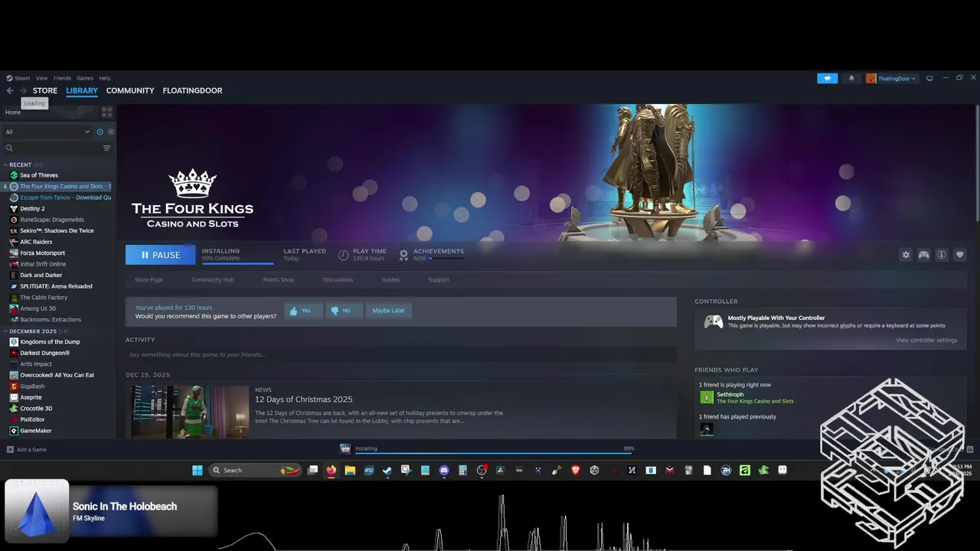Image resolution: width=980 pixels, height=551 pixels.
Task: Open Guides link
Action: [390, 279]
